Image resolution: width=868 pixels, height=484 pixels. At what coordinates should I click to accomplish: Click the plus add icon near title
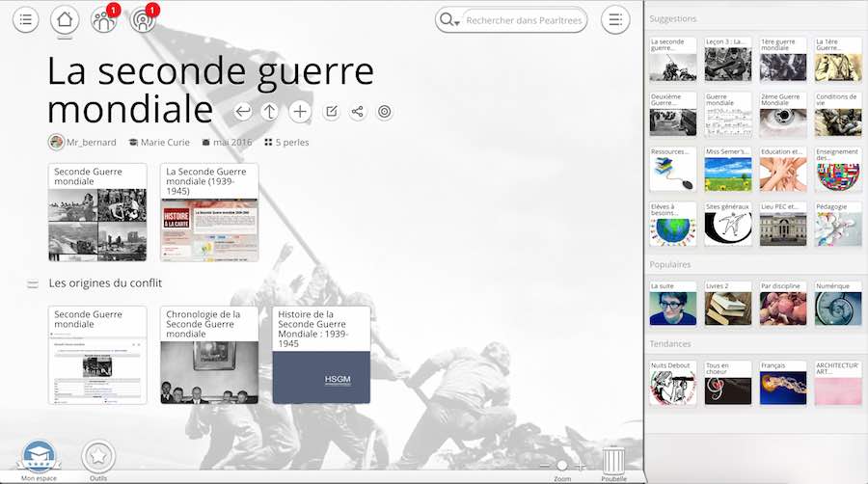300,112
